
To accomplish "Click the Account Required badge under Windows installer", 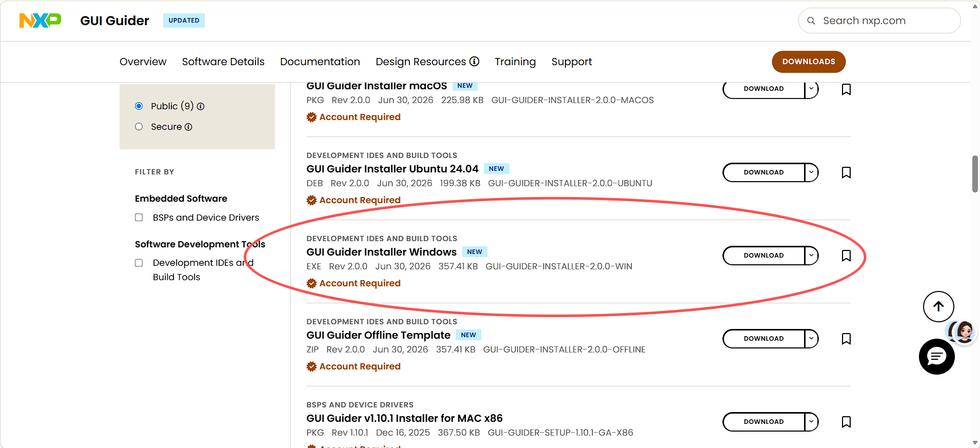I will (354, 283).
